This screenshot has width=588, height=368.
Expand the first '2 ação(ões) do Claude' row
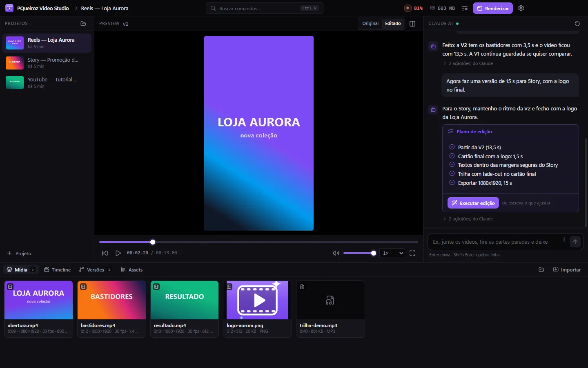[468, 64]
